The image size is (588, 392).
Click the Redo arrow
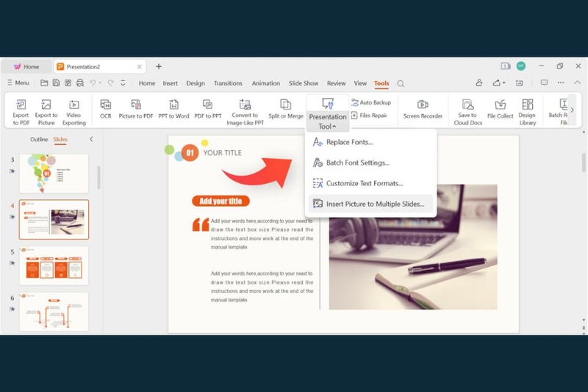[110, 83]
